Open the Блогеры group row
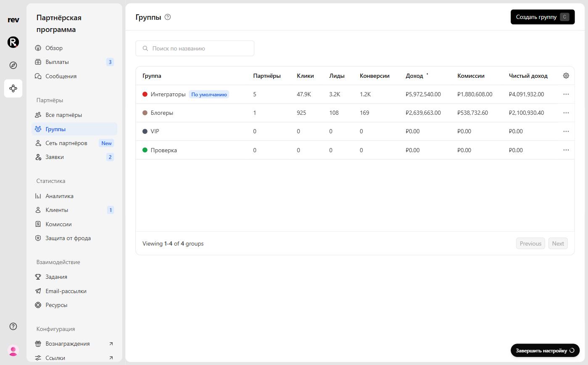 (x=355, y=113)
